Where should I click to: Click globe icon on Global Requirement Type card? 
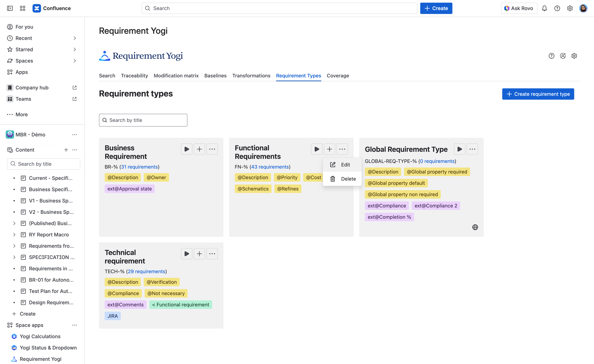[x=475, y=227]
